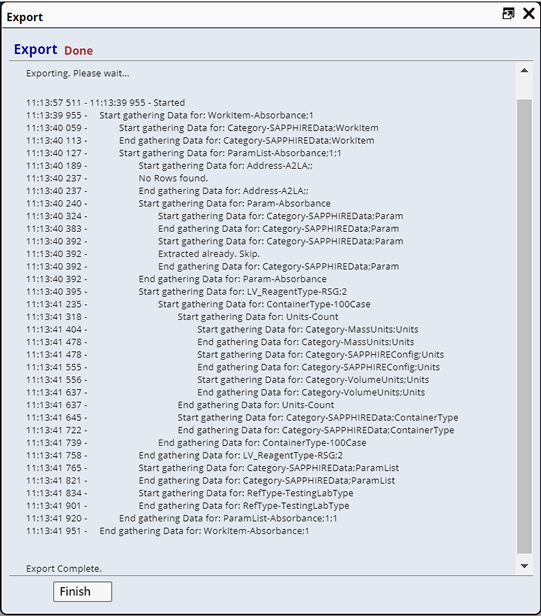Click the 'Export Complete.' message
The width and height of the screenshot is (541, 616).
tap(64, 568)
